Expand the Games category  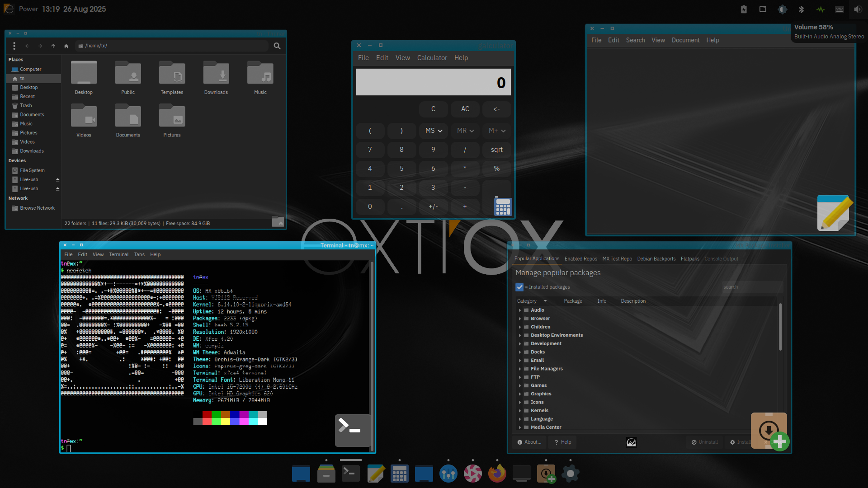(520, 385)
